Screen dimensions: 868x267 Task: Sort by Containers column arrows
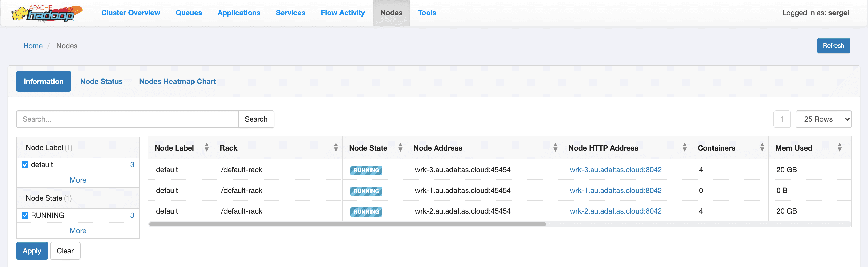(762, 147)
